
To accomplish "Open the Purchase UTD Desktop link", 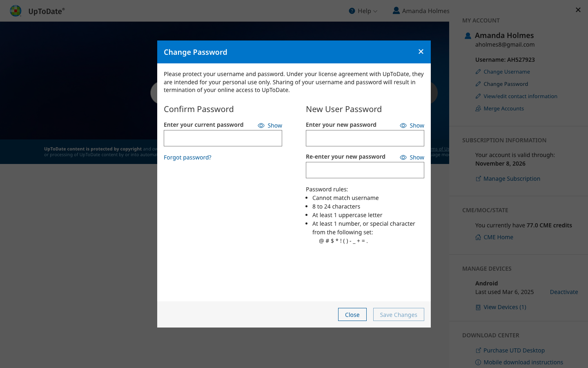I will click(514, 350).
